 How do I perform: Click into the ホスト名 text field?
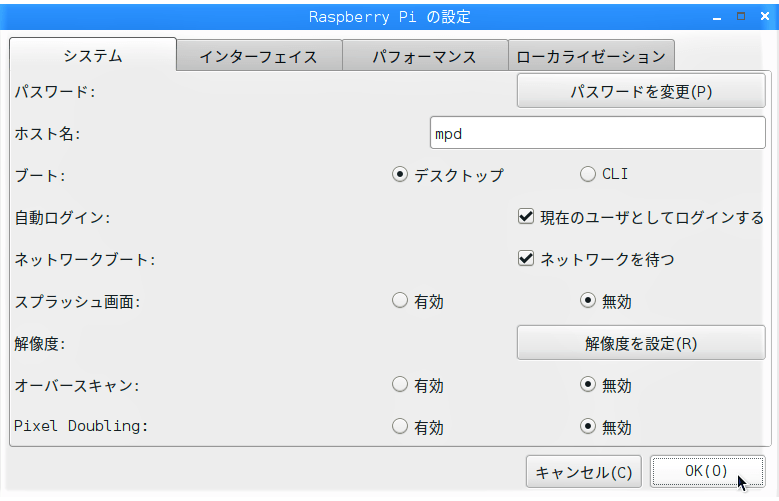(x=597, y=133)
